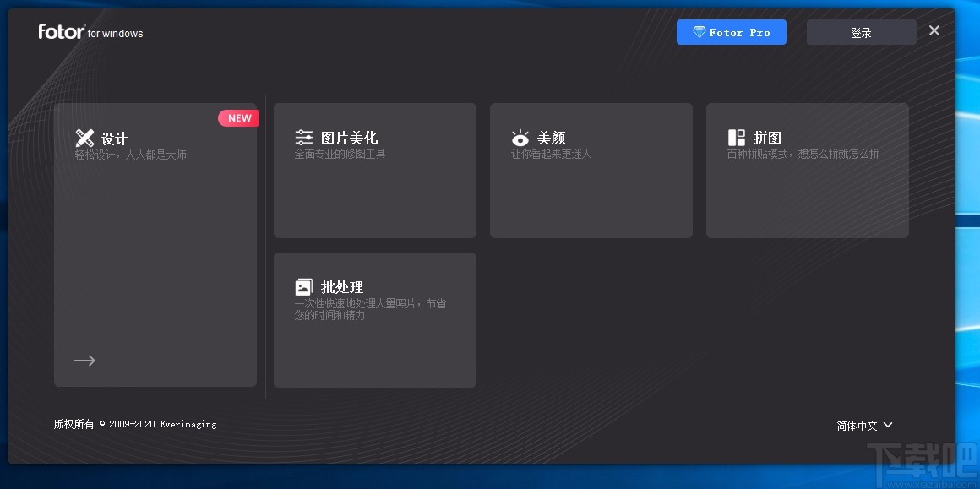The height and width of the screenshot is (489, 980).
Task: Click the Fotor Pro upgrade button
Action: tap(732, 32)
